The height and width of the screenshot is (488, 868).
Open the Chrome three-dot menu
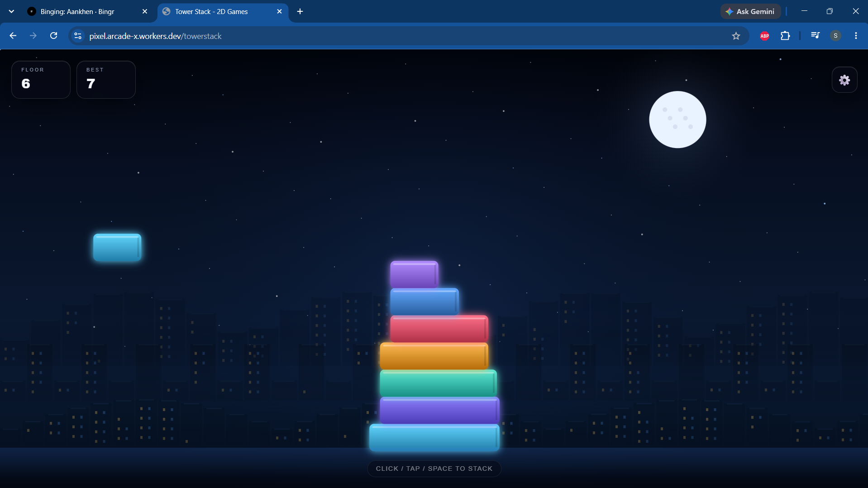[856, 36]
